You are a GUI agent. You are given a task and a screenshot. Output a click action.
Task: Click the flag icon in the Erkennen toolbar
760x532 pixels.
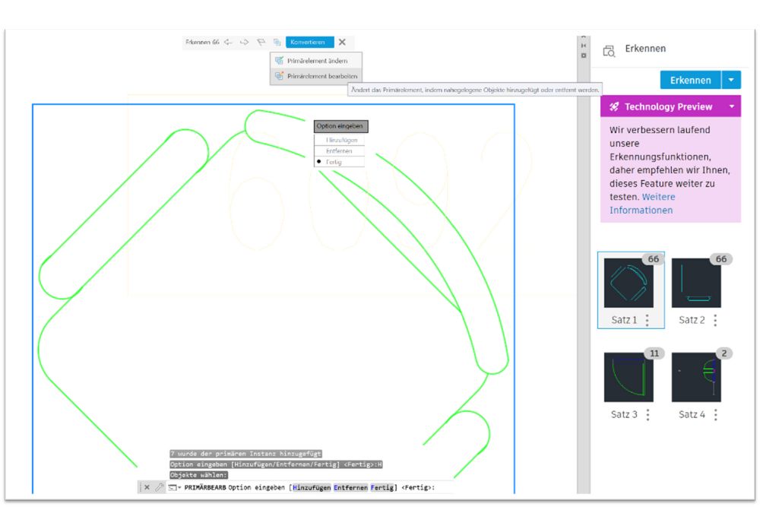[x=259, y=42]
